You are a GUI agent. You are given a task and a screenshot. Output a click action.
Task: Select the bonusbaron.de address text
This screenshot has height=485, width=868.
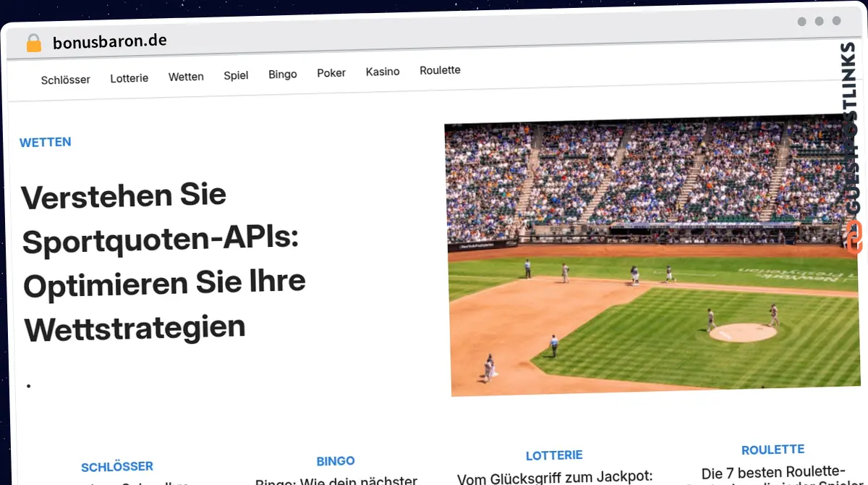pyautogui.click(x=110, y=41)
